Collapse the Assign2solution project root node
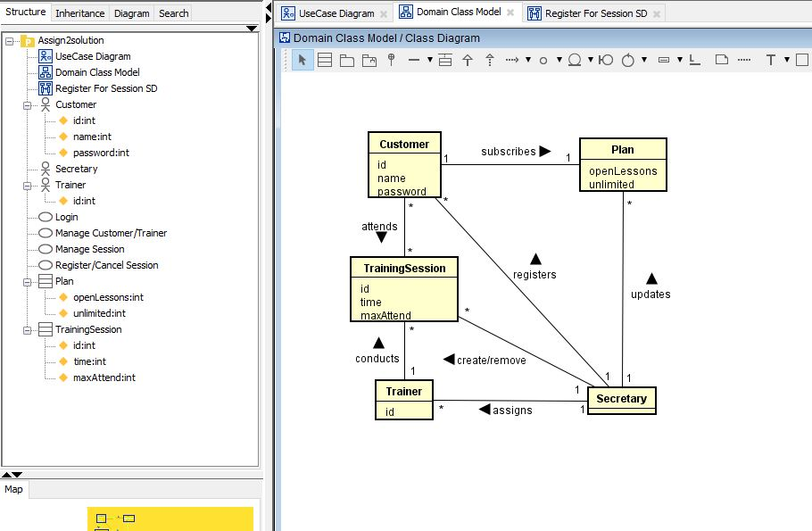 (8, 40)
